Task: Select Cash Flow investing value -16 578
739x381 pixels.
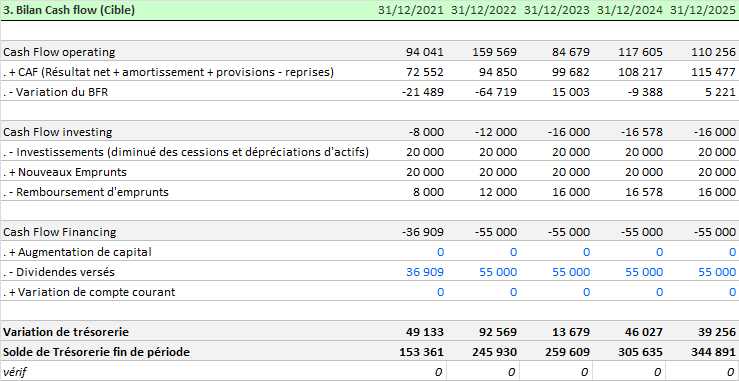Action: [x=642, y=132]
